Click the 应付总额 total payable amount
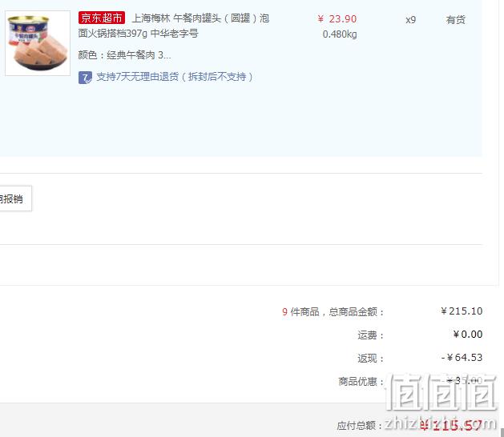The height and width of the screenshot is (437, 504). 450,425
